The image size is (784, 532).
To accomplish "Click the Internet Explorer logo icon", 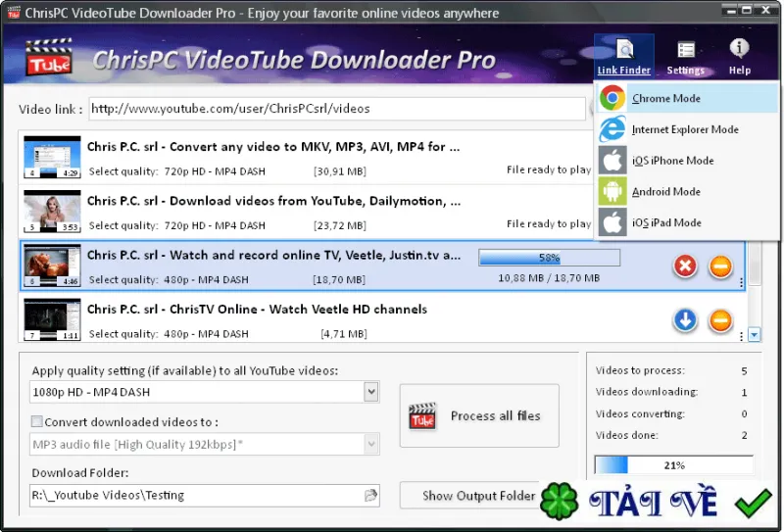I will pyautogui.click(x=612, y=129).
